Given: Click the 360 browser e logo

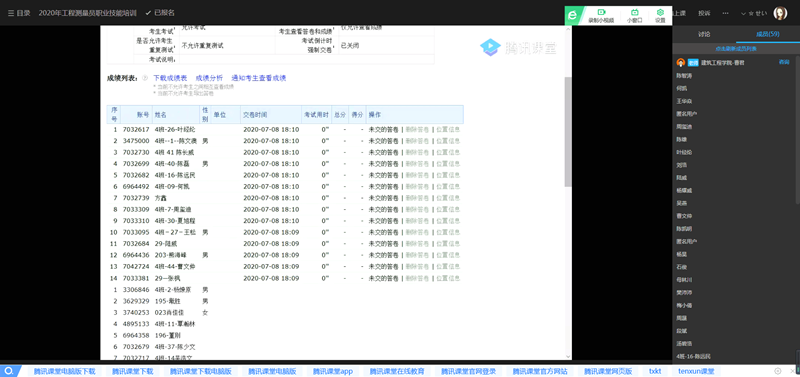Looking at the screenshot, I should point(573,15).
